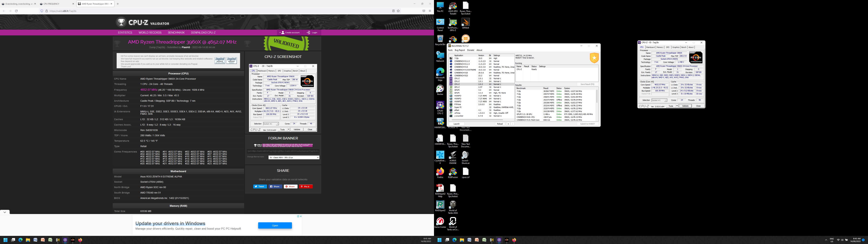Select the Backer desktop shortcut
The width and height of the screenshot is (868, 244).
tap(440, 90)
